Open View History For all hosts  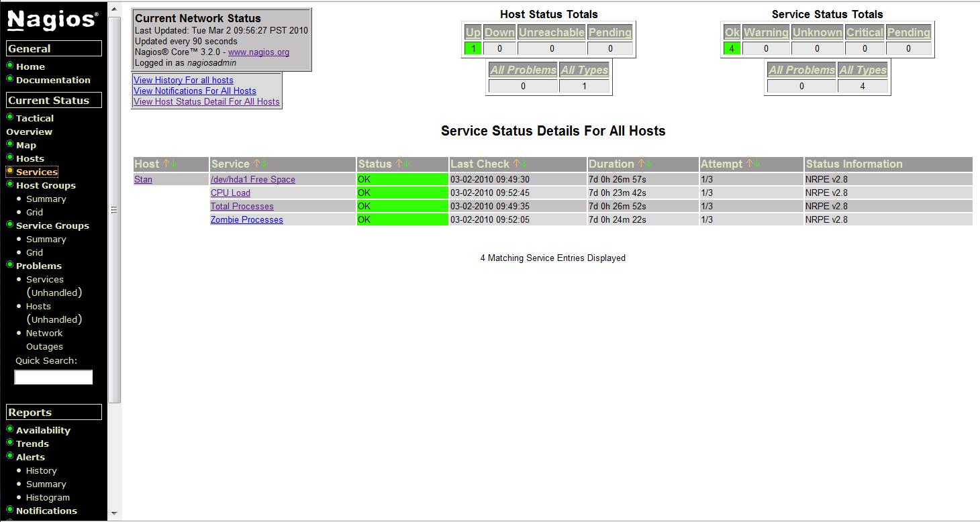[x=183, y=80]
